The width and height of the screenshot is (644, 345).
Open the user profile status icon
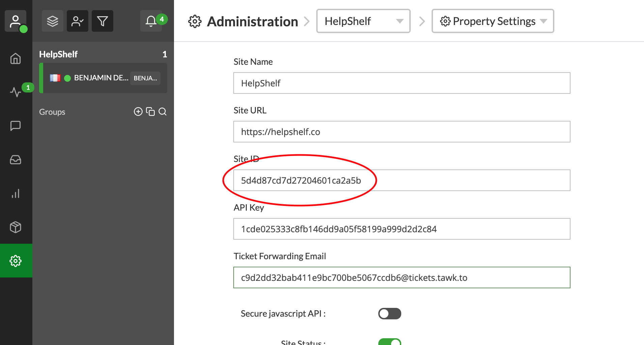pos(16,21)
